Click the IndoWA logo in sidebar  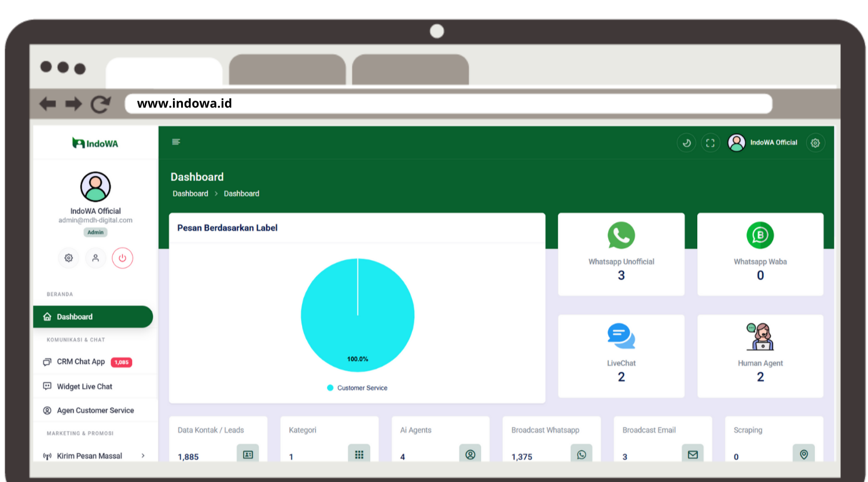tap(95, 143)
